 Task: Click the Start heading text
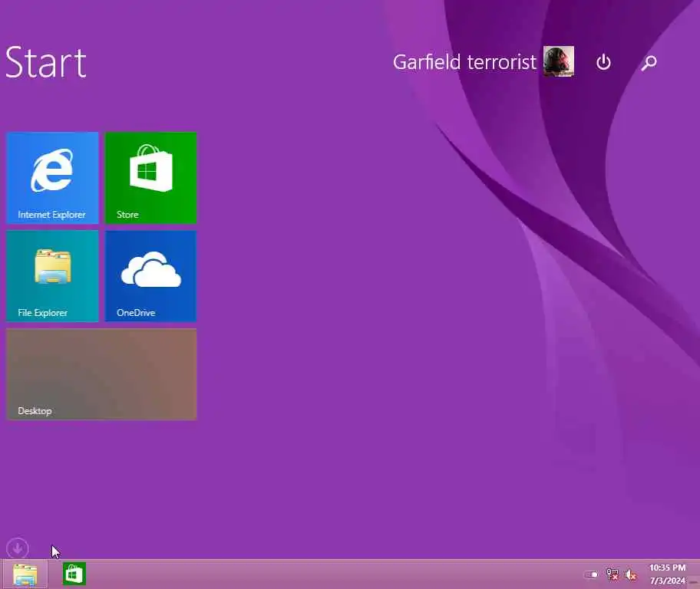[x=46, y=62]
